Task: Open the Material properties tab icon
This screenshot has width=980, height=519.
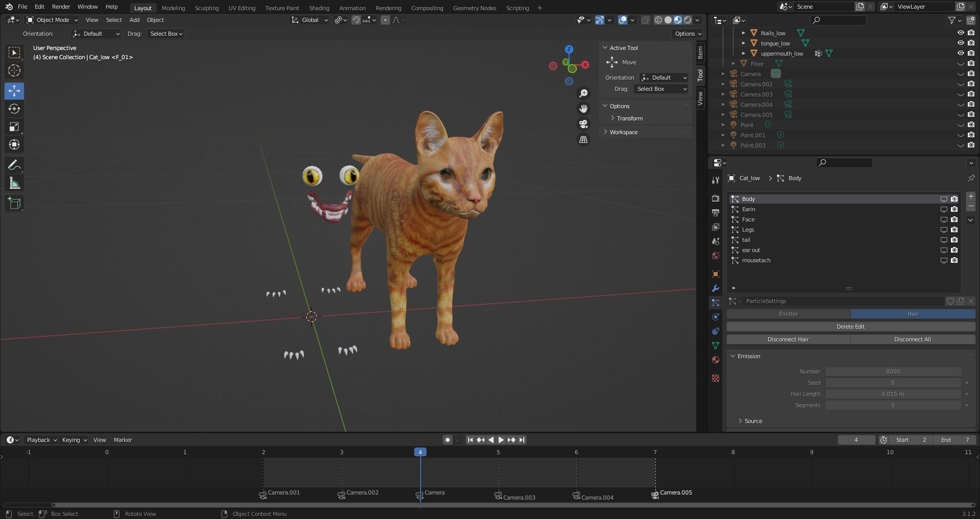Action: coord(716,360)
